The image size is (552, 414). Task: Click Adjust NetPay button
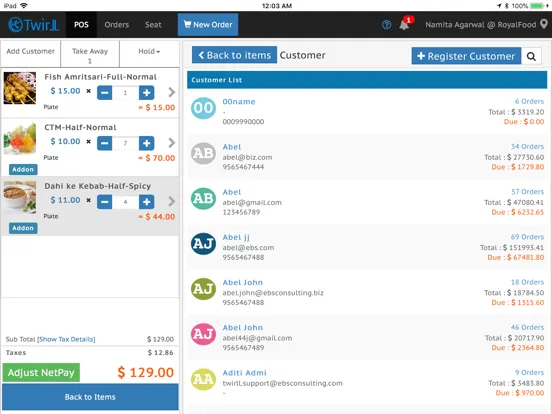[41, 372]
